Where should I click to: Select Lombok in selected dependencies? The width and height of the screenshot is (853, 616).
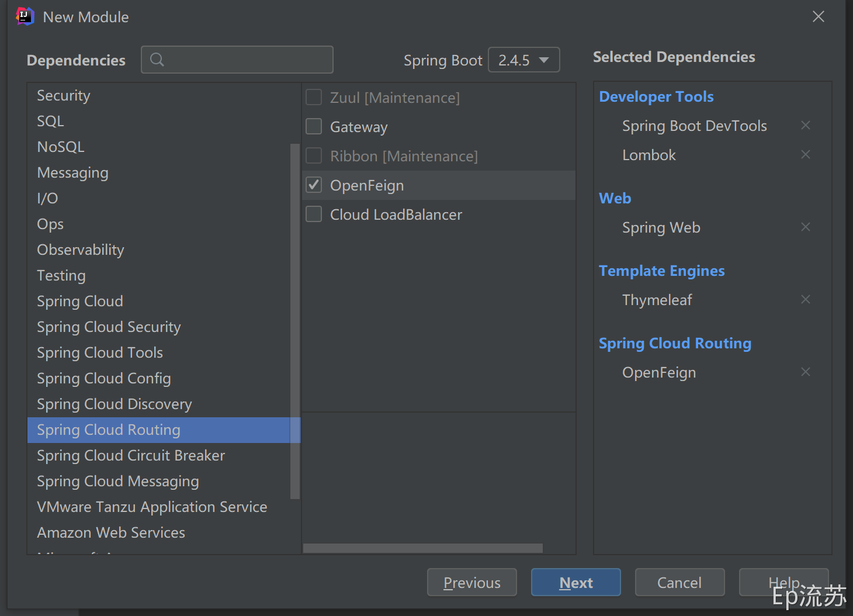pyautogui.click(x=649, y=155)
